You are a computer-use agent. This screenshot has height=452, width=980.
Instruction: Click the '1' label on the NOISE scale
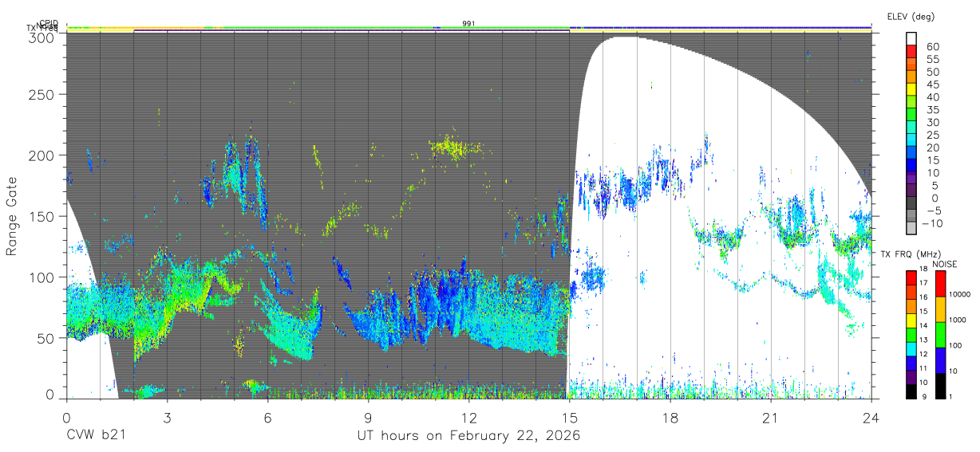(x=951, y=397)
